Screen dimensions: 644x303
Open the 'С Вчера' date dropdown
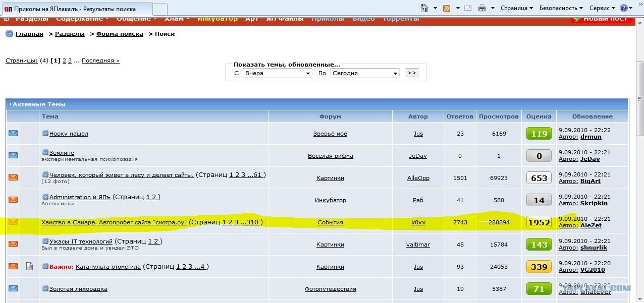point(277,73)
